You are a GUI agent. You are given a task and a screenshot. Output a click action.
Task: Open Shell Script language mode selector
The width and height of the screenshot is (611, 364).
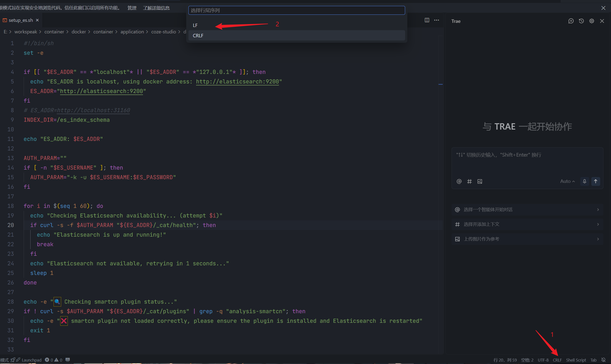click(x=576, y=360)
